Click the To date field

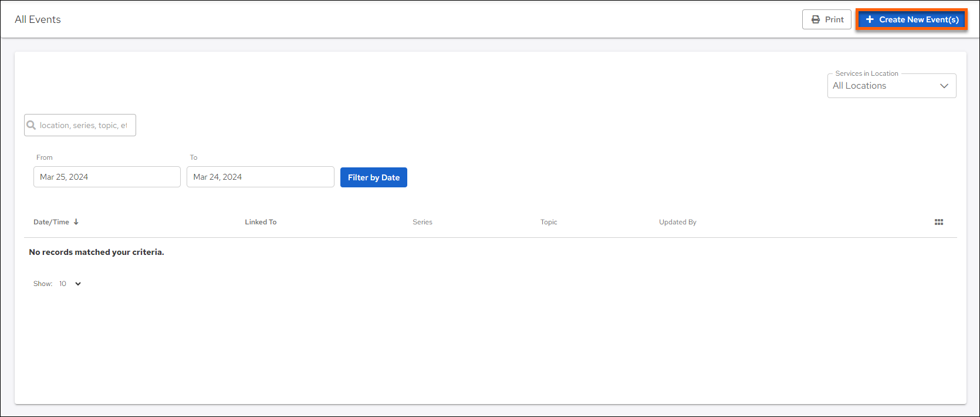coord(260,177)
